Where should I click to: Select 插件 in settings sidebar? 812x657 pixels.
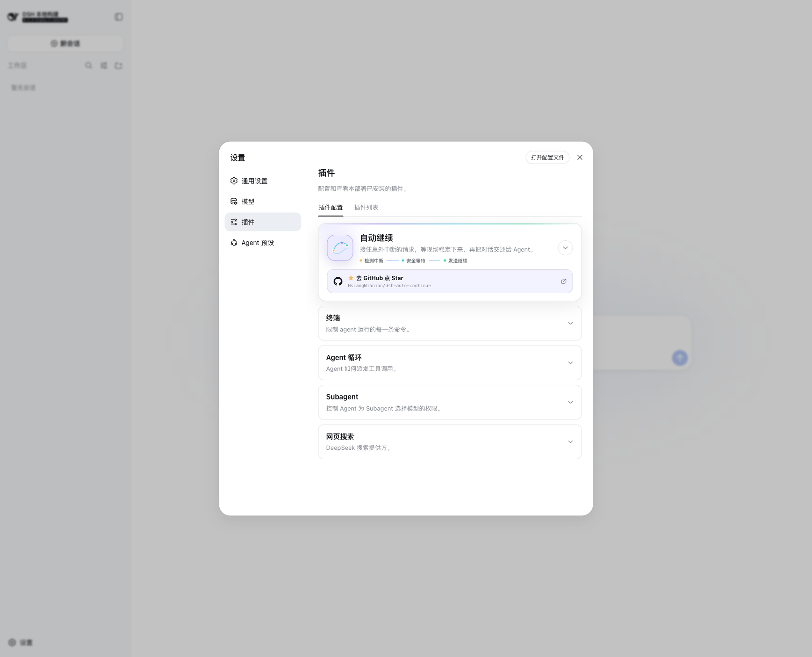263,222
